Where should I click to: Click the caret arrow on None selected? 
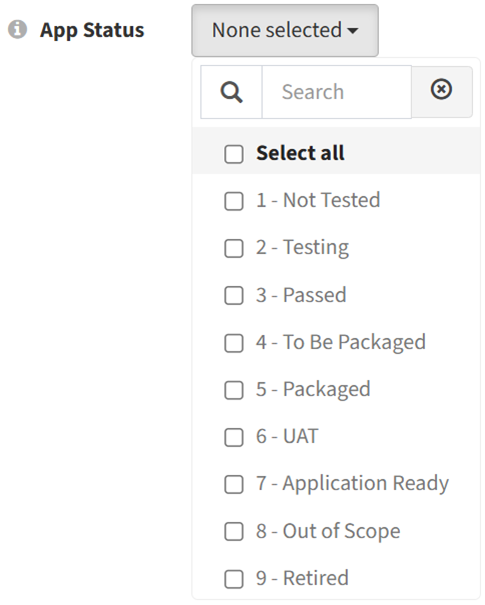click(353, 30)
